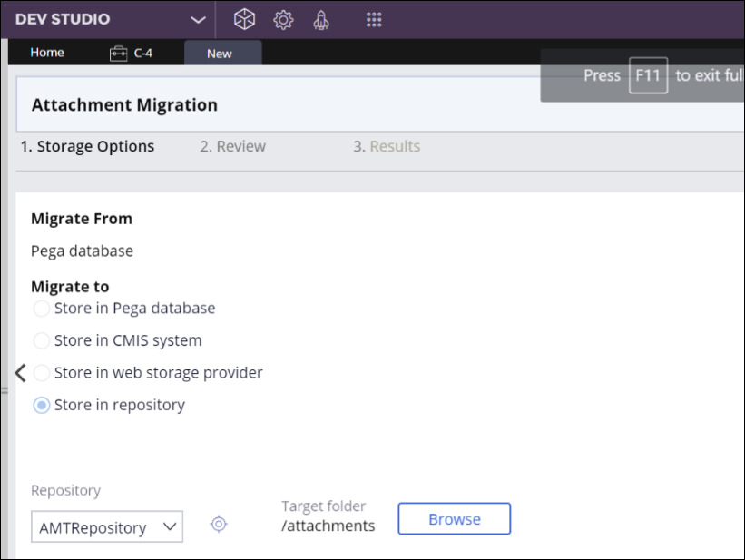Click the gear Configure icon in header
The width and height of the screenshot is (745, 560).
point(283,19)
